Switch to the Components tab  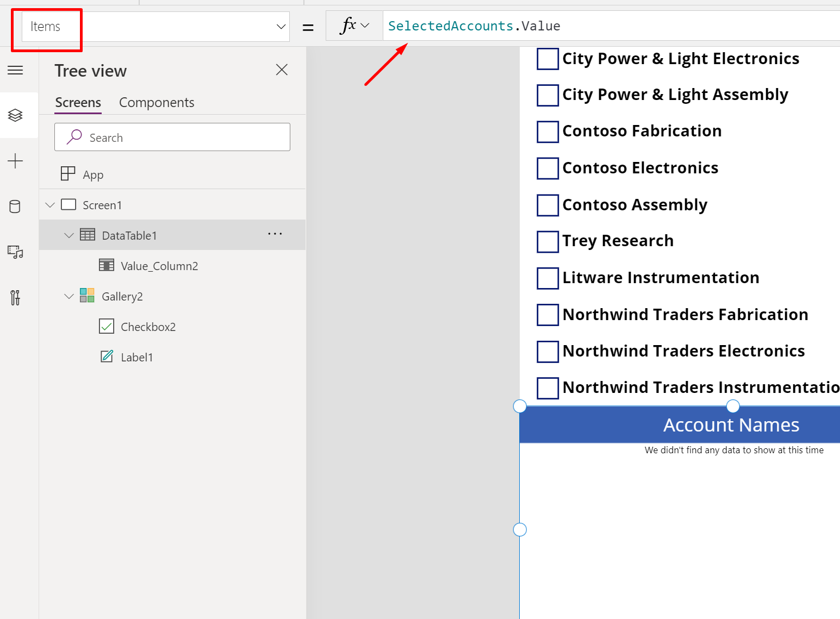coord(157,102)
